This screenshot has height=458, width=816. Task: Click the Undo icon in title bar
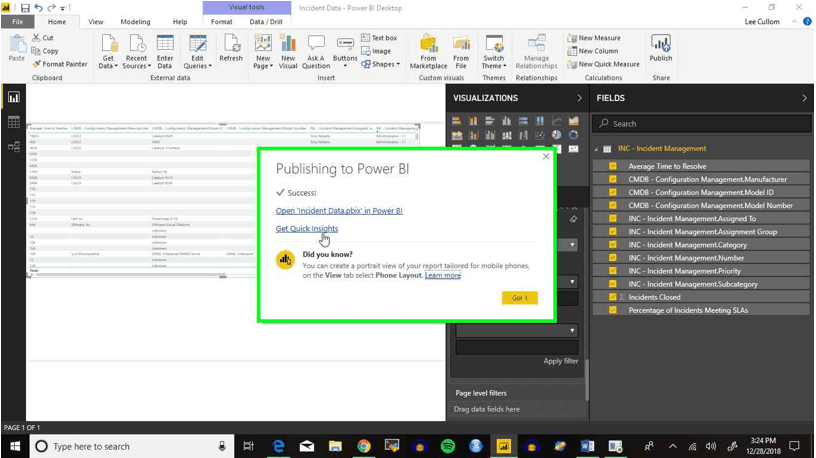click(x=38, y=8)
